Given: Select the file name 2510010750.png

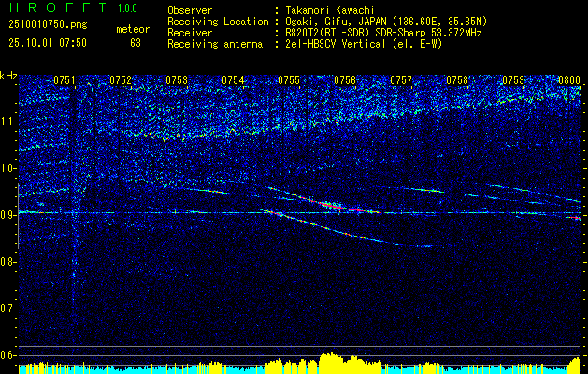Looking at the screenshot, I should [x=48, y=25].
